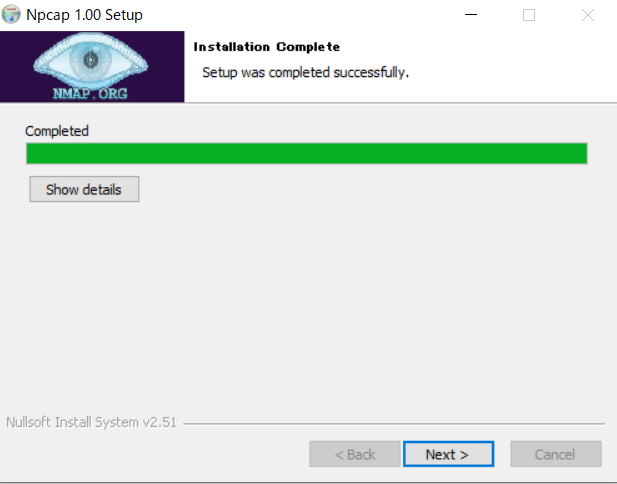Image resolution: width=617 pixels, height=484 pixels.
Task: Select the 'Setup was completed successfully.' text
Action: pos(306,72)
